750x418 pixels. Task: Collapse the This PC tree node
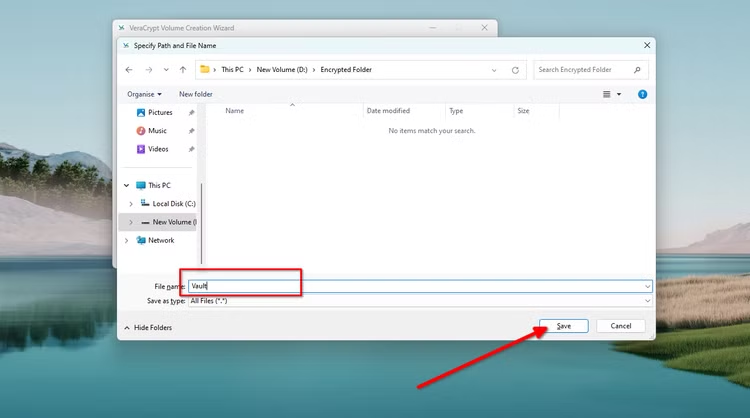pos(126,185)
